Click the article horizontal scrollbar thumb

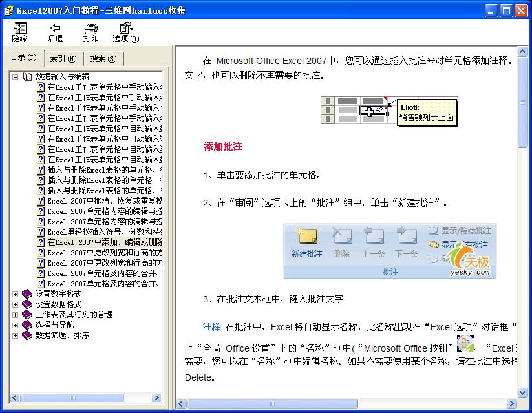point(272,403)
